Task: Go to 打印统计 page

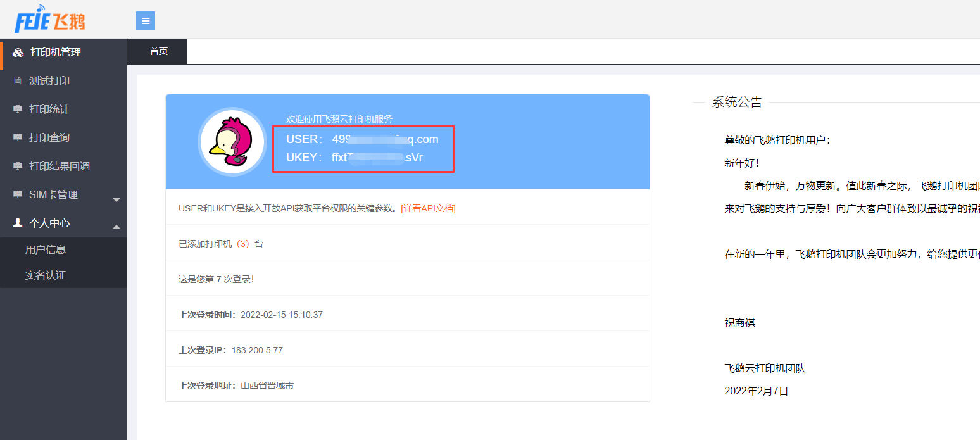Action: [x=63, y=110]
